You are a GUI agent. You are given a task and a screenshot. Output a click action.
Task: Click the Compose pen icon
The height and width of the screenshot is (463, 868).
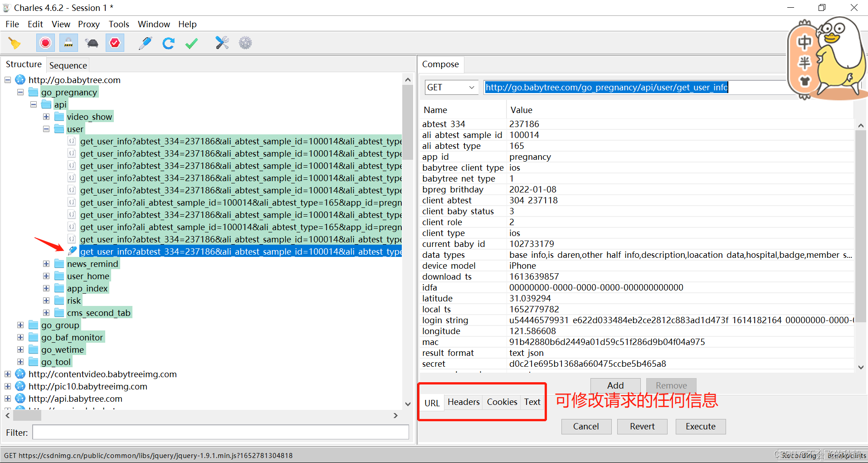145,43
